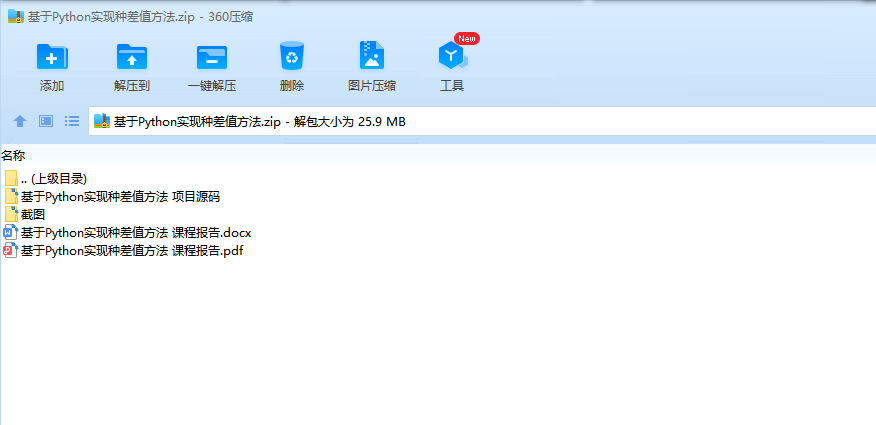Open the 图片压缩 image compression tool
Image resolution: width=876 pixels, height=425 pixels.
tap(372, 56)
